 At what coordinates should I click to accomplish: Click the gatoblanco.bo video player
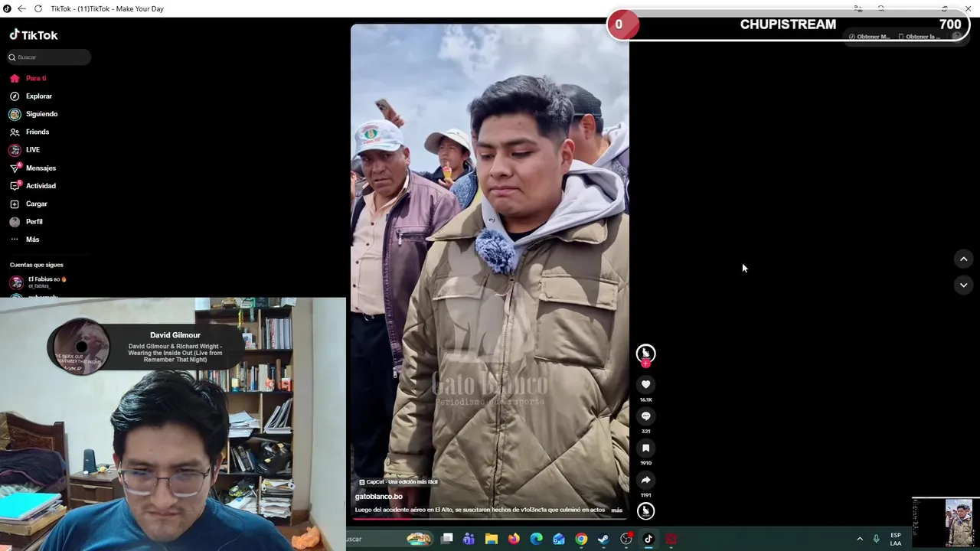click(490, 272)
